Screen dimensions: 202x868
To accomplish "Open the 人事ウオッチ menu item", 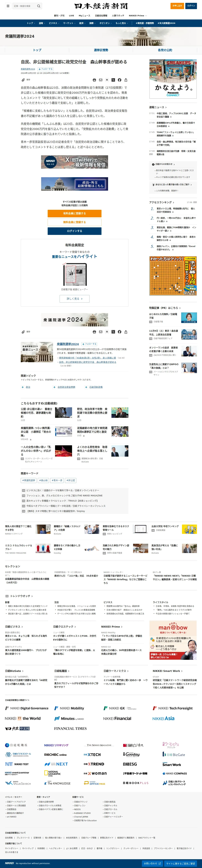I will (118, 16).
